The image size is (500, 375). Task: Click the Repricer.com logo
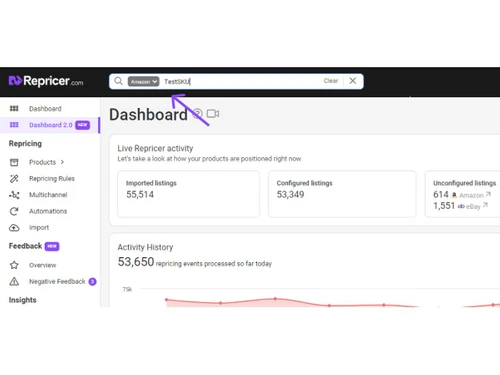[x=46, y=81]
